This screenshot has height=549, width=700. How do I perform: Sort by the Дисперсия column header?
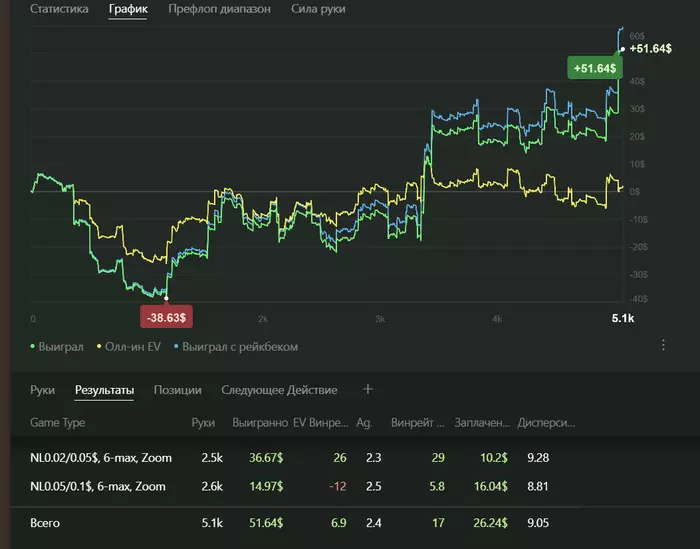click(546, 423)
